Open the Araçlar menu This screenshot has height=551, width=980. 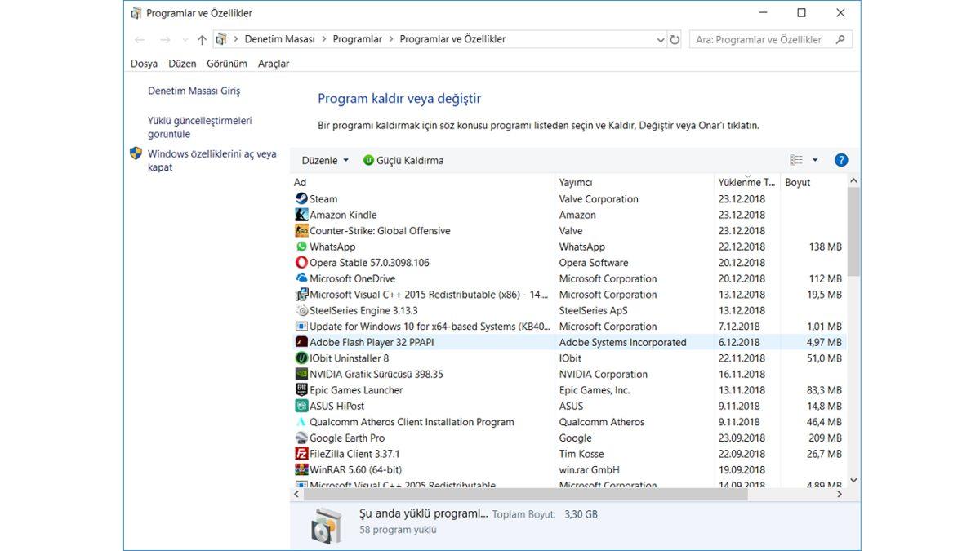click(274, 64)
